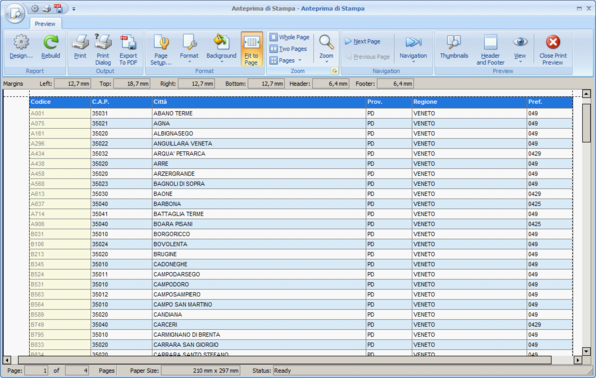Screen dimensions: 596x378
Task: Click the code A075 cell
Action: 60,124
